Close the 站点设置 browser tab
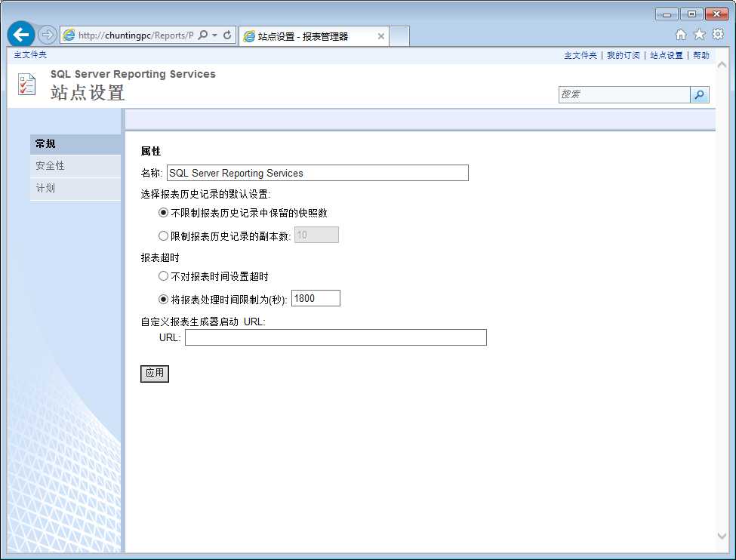Screen dimensions: 736x560 point(381,36)
